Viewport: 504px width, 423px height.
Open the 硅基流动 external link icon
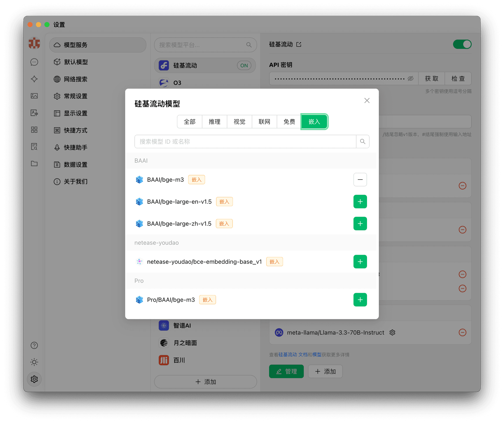point(299,44)
